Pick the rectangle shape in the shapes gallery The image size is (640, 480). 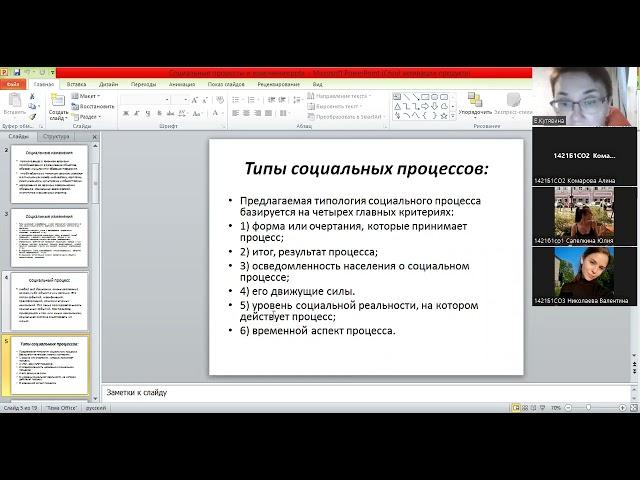425,97
